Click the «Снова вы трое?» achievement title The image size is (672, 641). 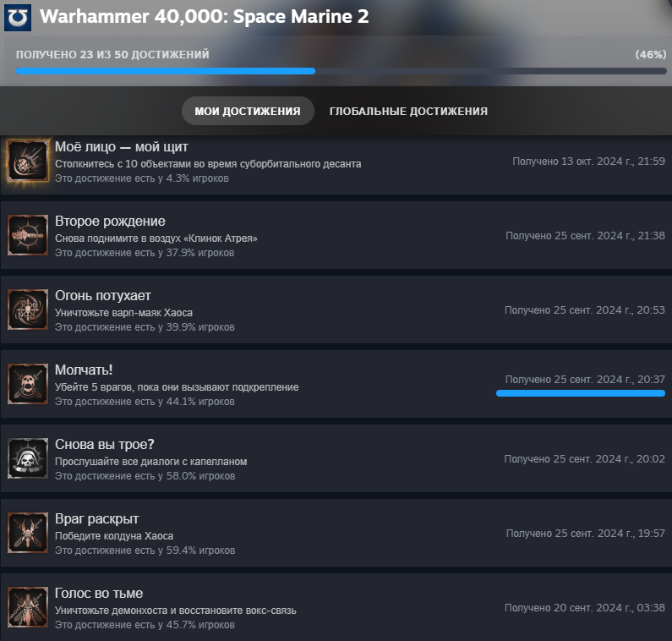tap(104, 444)
